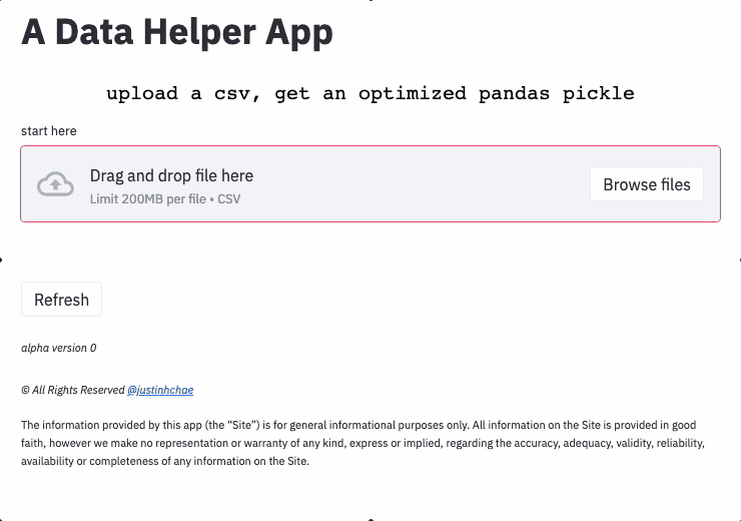Viewport: 741px width, 521px height.
Task: Click the top center handle dot
Action: pos(371,1)
